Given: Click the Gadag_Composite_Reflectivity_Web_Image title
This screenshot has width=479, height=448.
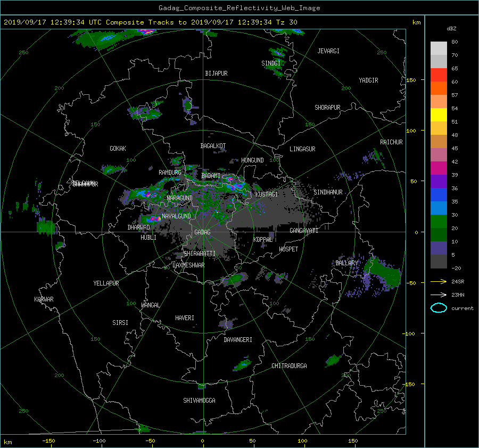Looking at the screenshot, I should click(x=239, y=8).
